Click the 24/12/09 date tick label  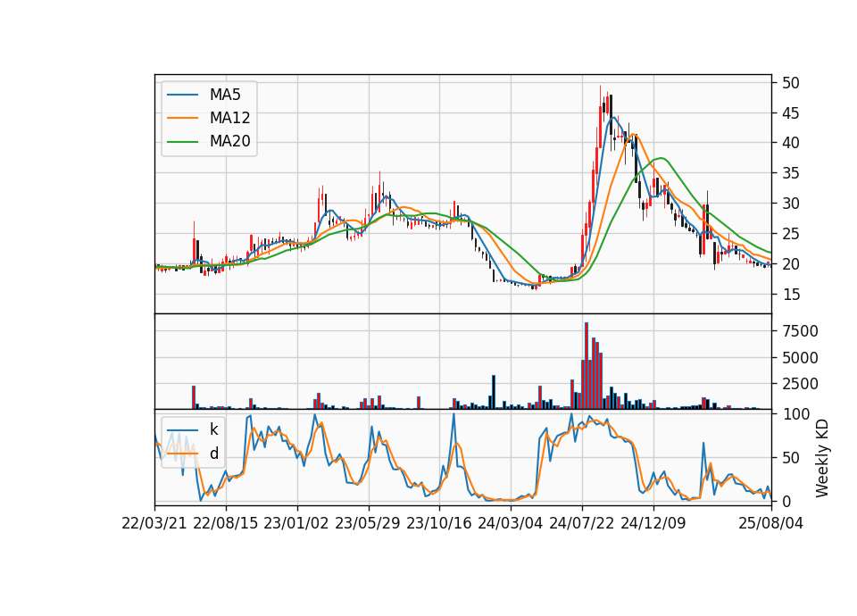653,523
